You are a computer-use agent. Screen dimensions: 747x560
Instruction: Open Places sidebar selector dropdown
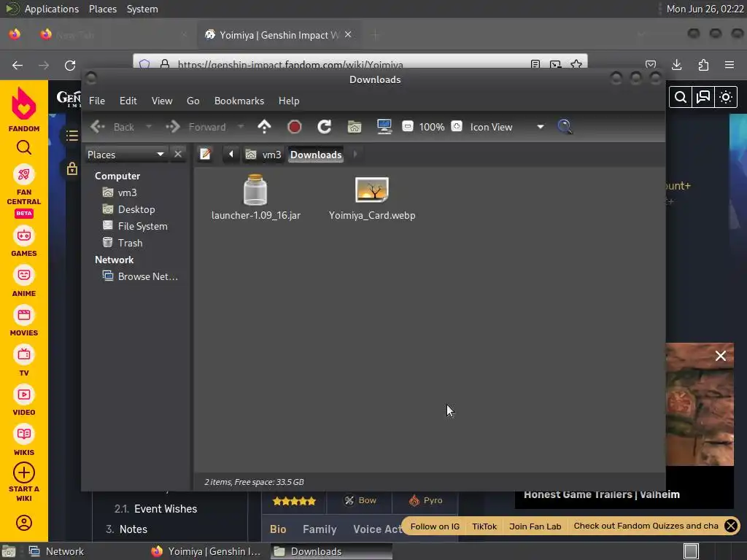(126, 155)
